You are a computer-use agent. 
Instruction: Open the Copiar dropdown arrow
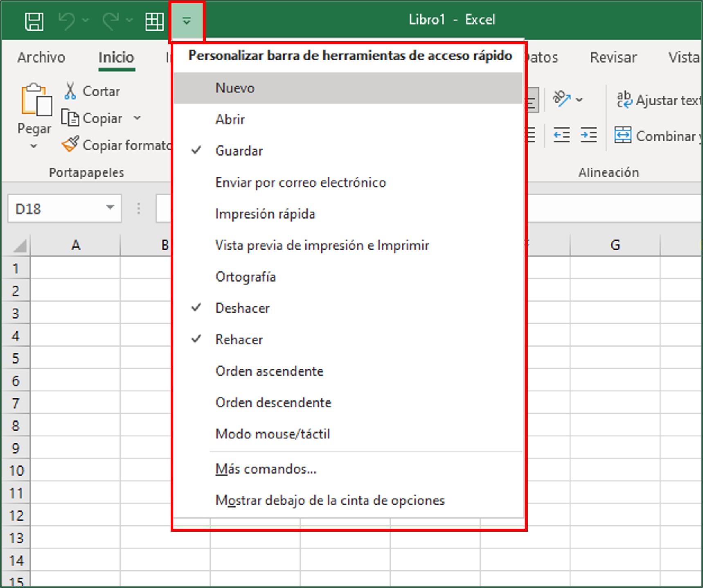(138, 118)
